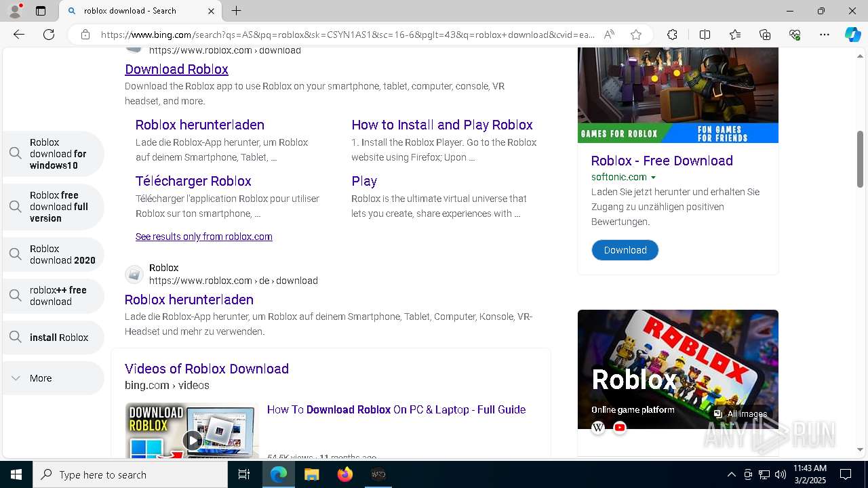Select 'Roblox download 2020' suggestion
The width and height of the screenshot is (868, 488).
click(54, 254)
